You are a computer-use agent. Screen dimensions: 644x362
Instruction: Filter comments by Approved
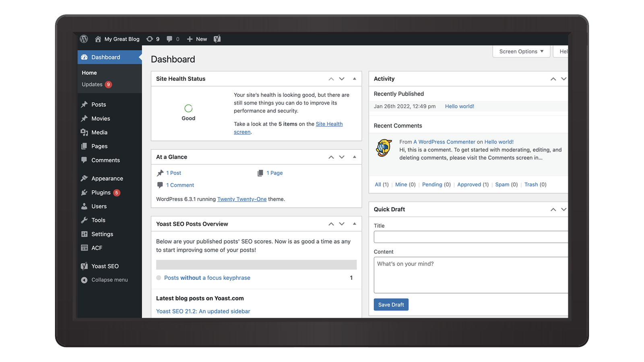coord(469,185)
